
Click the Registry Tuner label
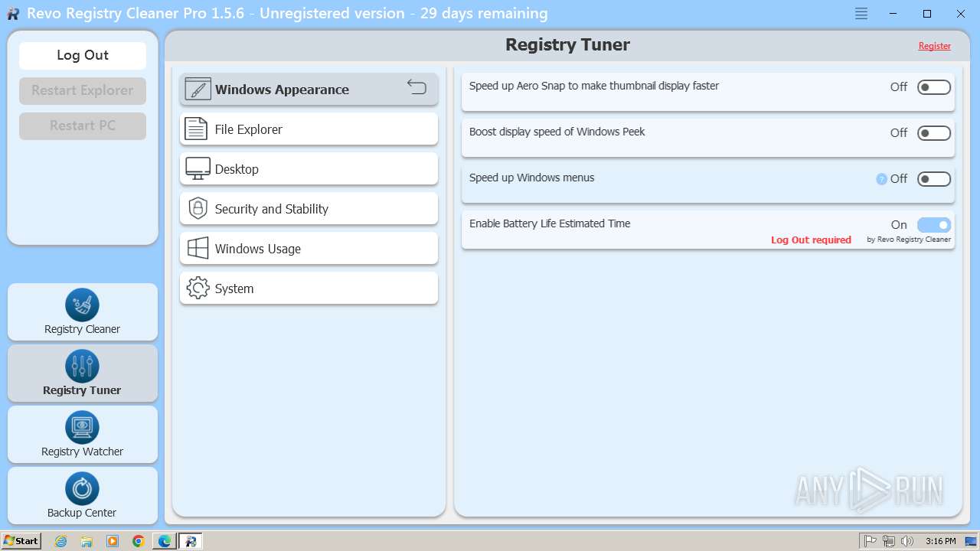tap(82, 390)
